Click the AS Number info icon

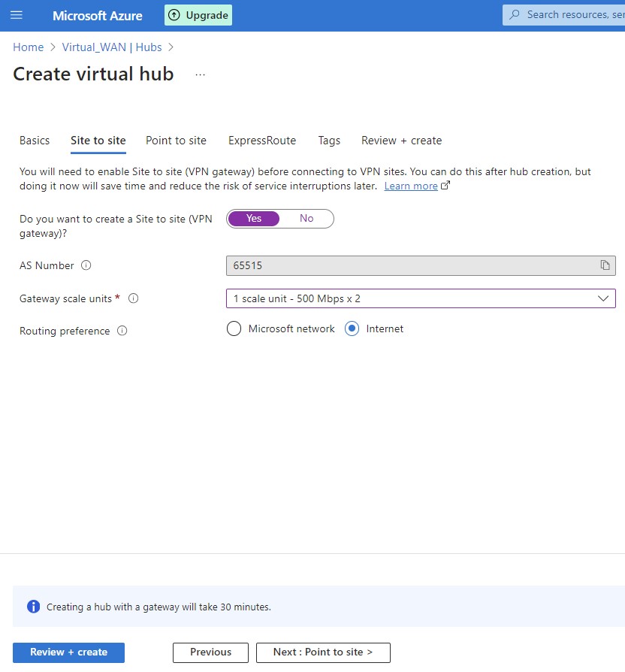(x=86, y=265)
